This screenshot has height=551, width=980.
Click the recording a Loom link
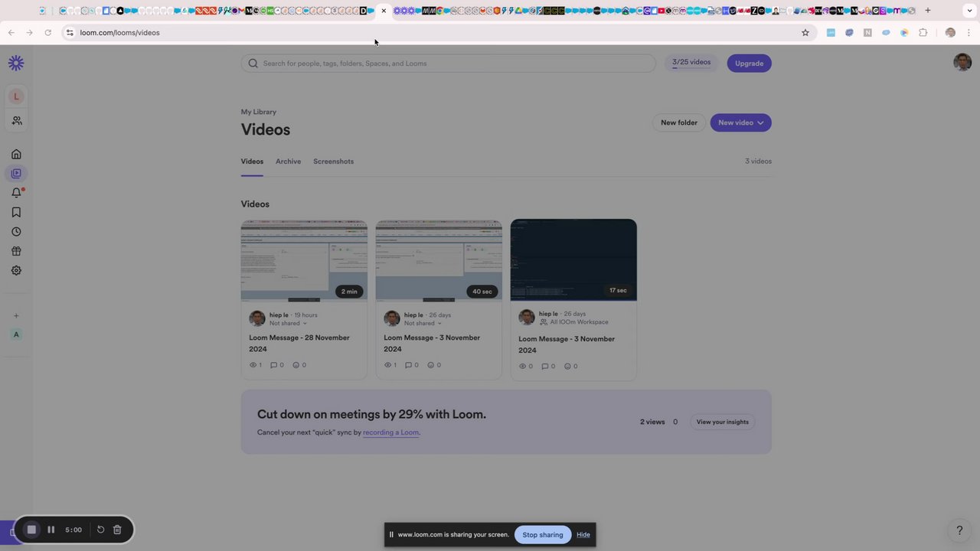[390, 432]
